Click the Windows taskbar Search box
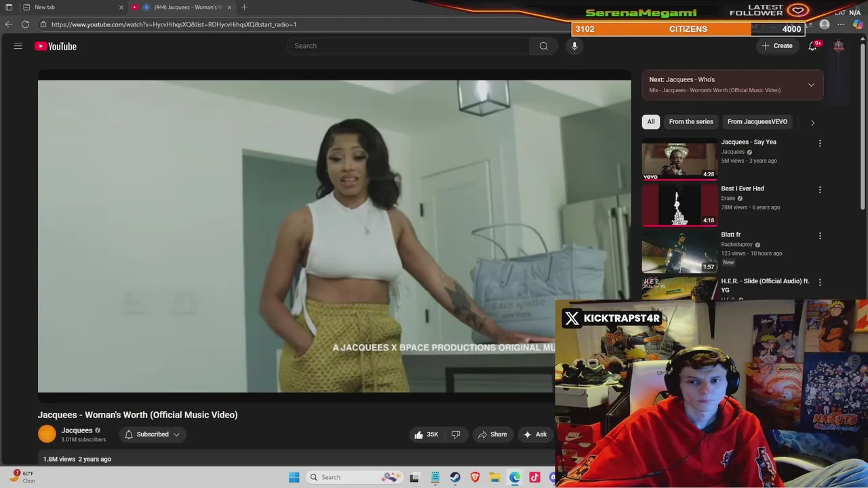The height and width of the screenshot is (488, 868). coord(355,477)
